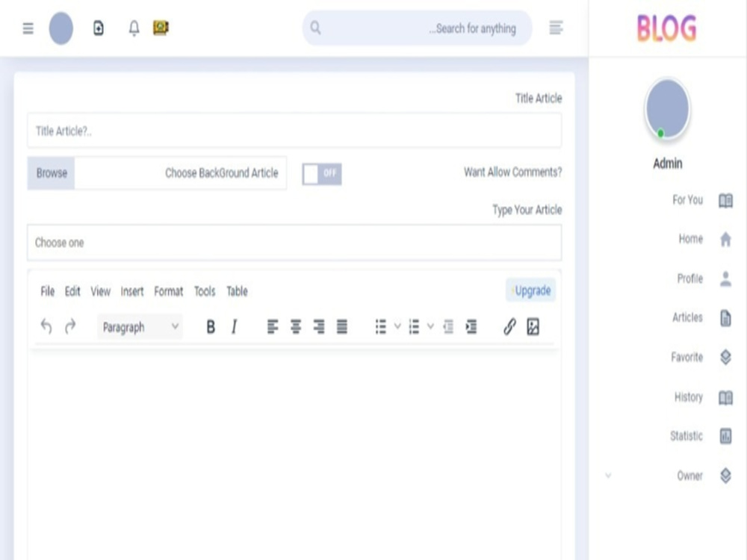747x560 pixels.
Task: Click the Admin profile picture in the sidebar
Action: click(667, 110)
